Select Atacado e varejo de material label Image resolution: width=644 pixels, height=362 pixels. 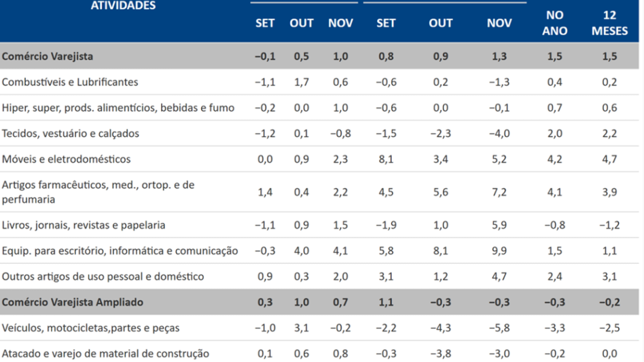tap(106, 354)
